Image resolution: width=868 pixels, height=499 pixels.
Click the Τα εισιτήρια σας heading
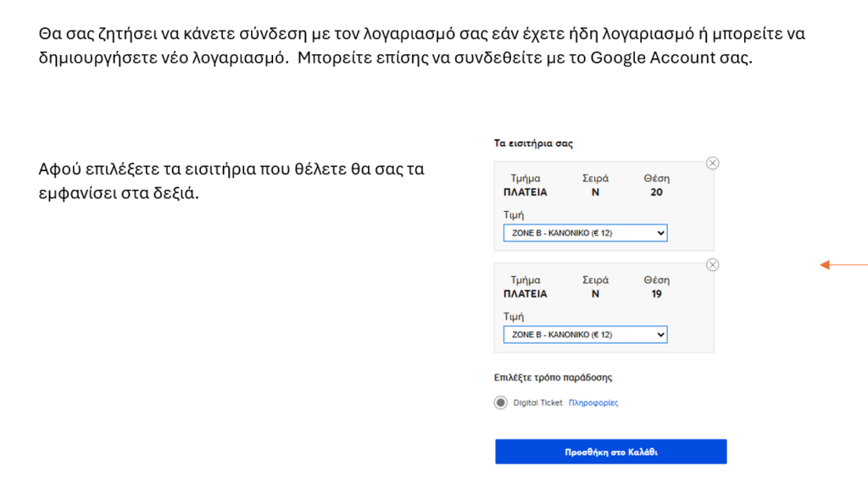pos(533,143)
